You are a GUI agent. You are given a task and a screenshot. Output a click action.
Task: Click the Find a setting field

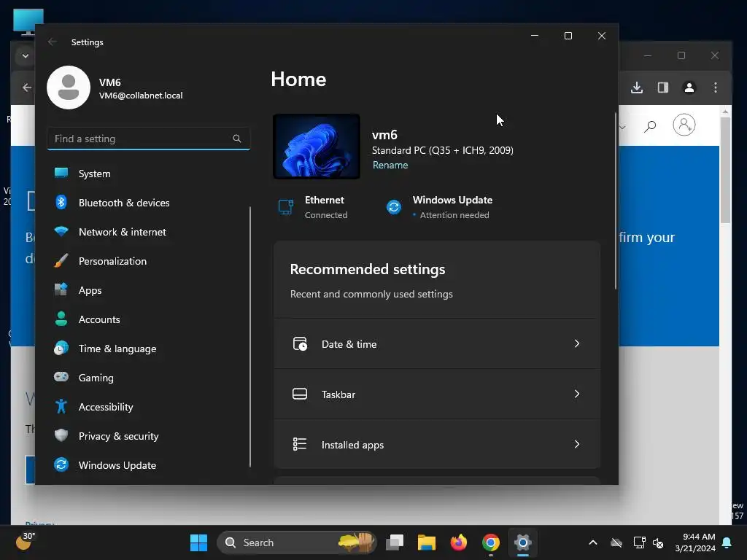[x=149, y=139]
